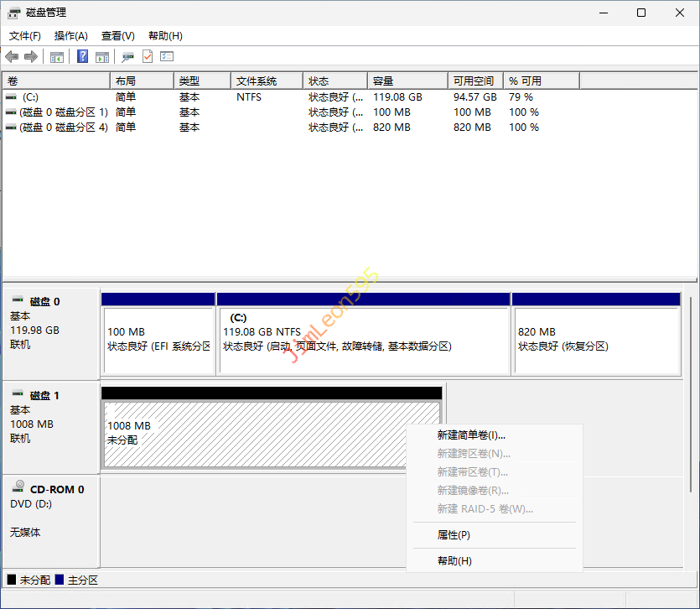Open the 文件(F) menu

click(x=25, y=36)
